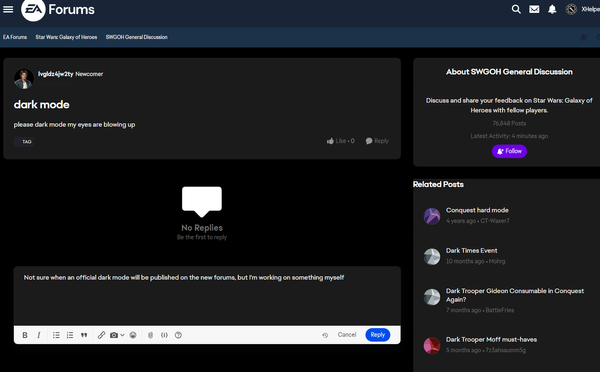This screenshot has width=600, height=372.
Task: Expand the camera dropdown arrow
Action: tap(122, 335)
